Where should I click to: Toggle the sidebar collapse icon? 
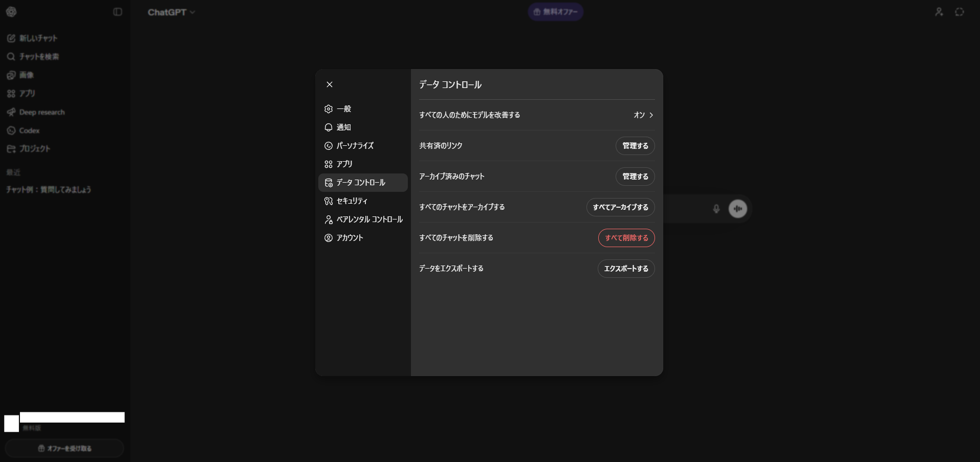(x=118, y=12)
